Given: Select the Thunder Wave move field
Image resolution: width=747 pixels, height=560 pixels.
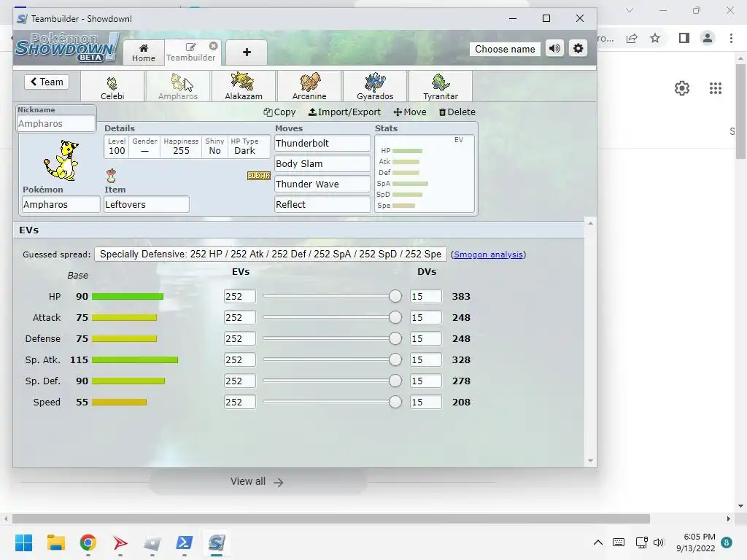Looking at the screenshot, I should (322, 184).
